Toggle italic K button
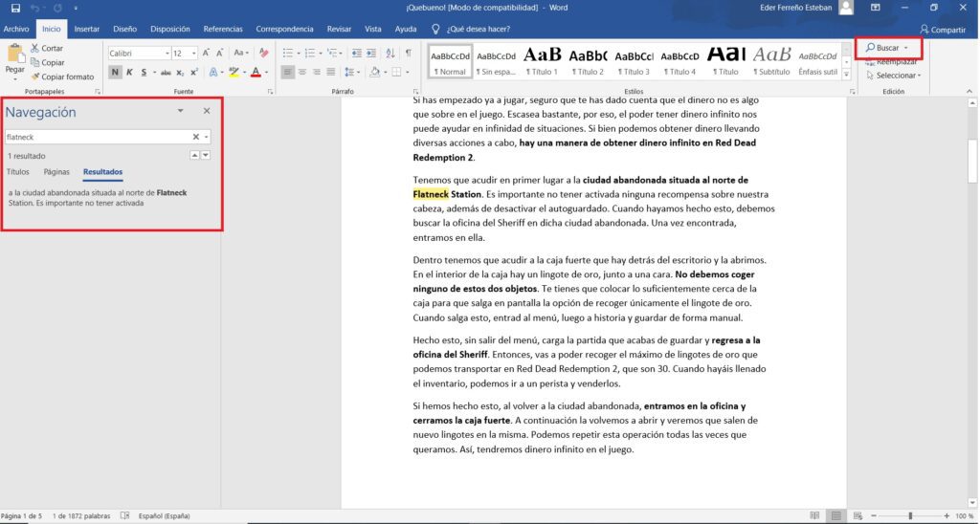 pyautogui.click(x=129, y=73)
